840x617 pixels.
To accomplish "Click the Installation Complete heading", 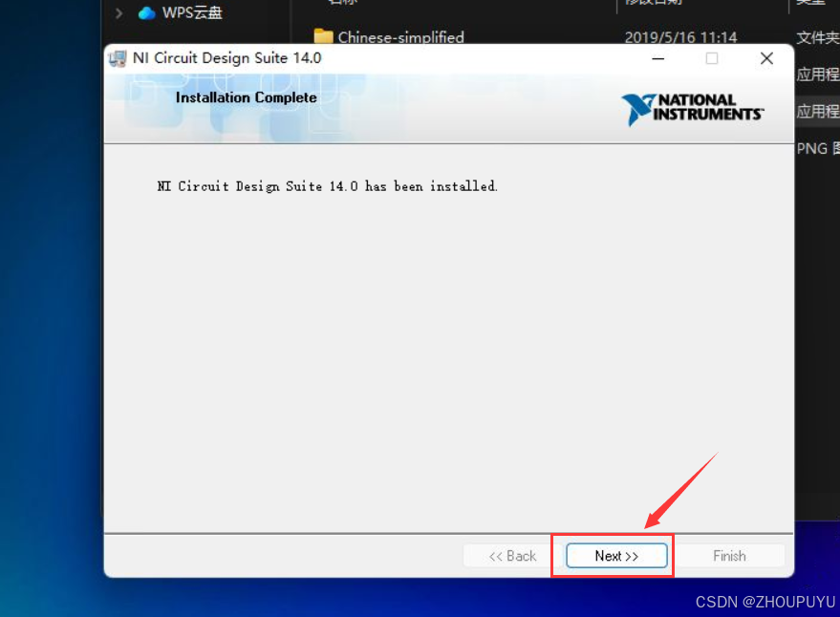I will 246,97.
